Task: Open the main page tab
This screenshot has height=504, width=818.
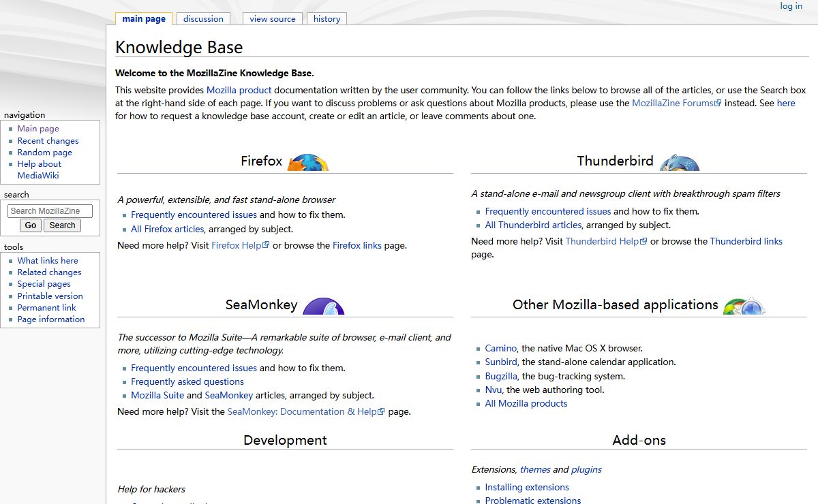Action: click(x=144, y=19)
